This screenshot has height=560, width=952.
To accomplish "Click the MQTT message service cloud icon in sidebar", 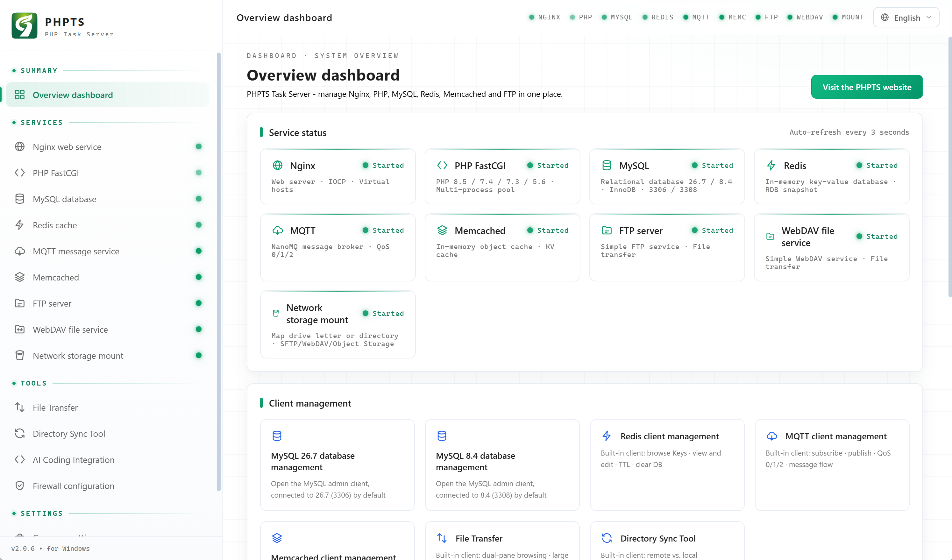I will pos(20,251).
